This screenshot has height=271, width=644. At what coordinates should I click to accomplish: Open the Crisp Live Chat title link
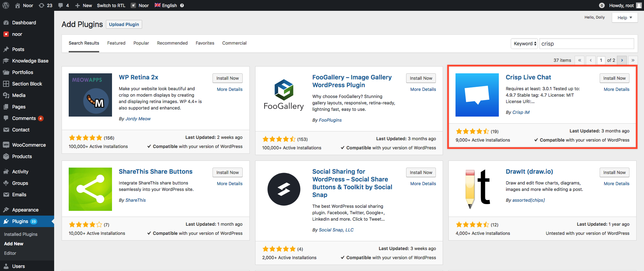528,77
